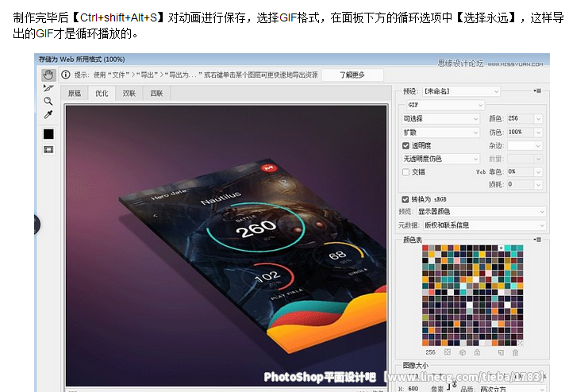This screenshot has height=392, width=588.
Task: Click the white selected swatch in top row
Action: pos(501,248)
